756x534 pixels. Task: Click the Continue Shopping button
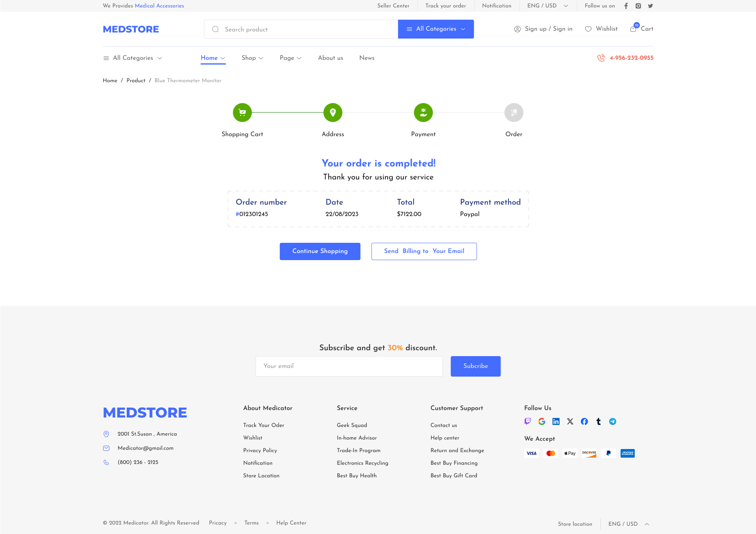(x=320, y=251)
